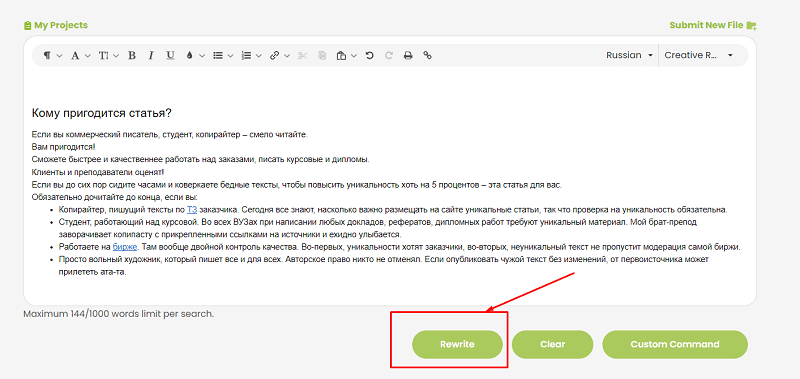Click the Rewrite button
800x379 pixels.
[457, 344]
